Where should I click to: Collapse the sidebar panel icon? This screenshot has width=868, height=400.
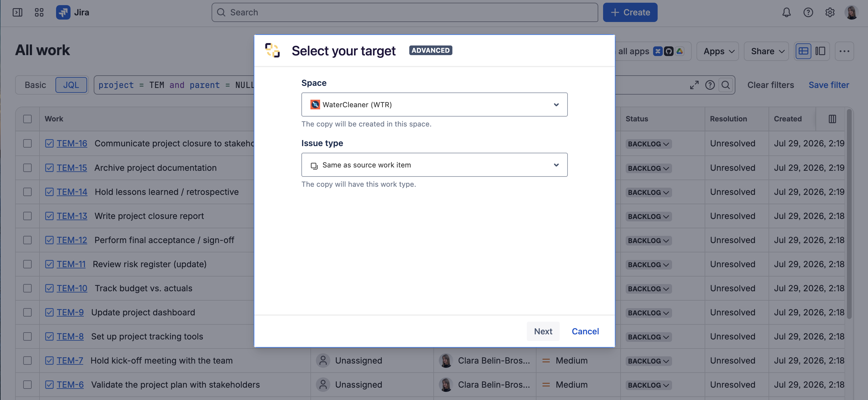click(17, 12)
